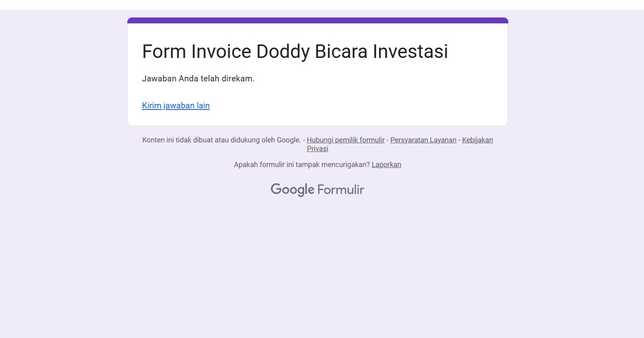Click the word 'Layanan' in the terms link
Viewport: 644px width, 338px height.
(443, 140)
